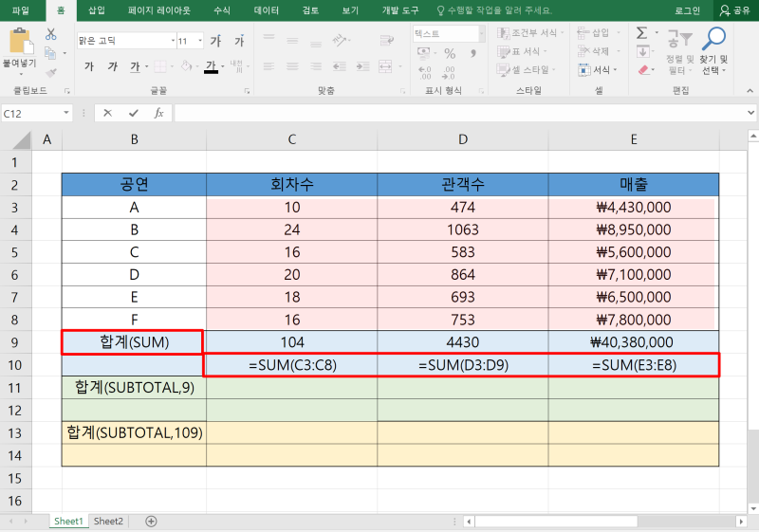Switch to the 수식 formulas tab
This screenshot has width=759, height=532.
222,10
